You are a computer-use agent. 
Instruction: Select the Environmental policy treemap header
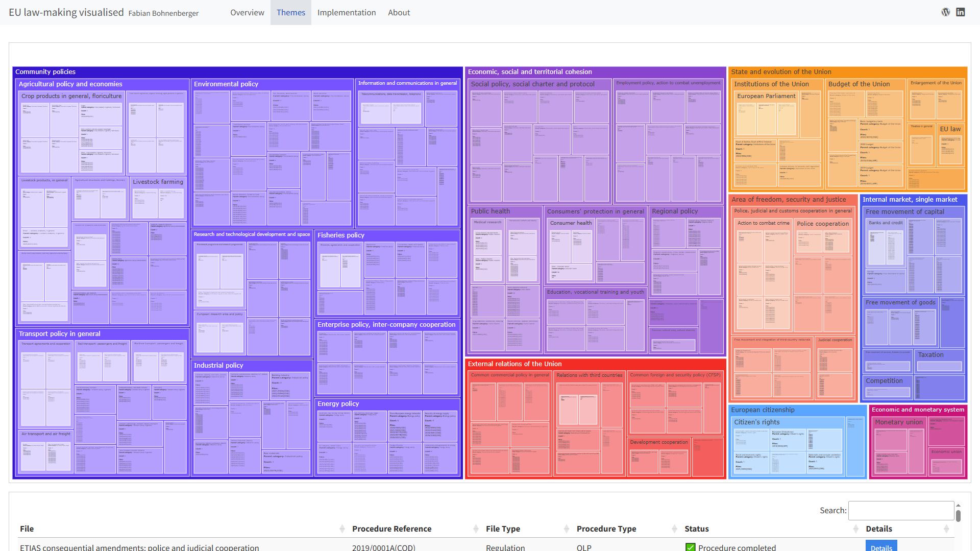(226, 84)
